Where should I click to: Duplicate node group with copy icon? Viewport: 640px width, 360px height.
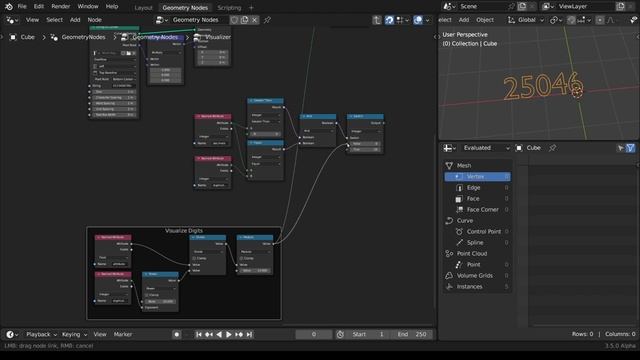[x=244, y=20]
